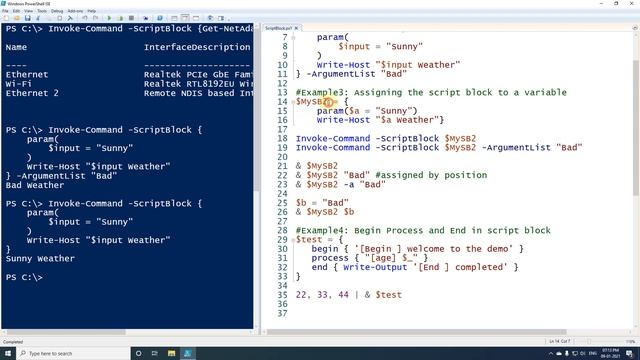Open Task View on taskbar

pyautogui.click(x=155, y=353)
